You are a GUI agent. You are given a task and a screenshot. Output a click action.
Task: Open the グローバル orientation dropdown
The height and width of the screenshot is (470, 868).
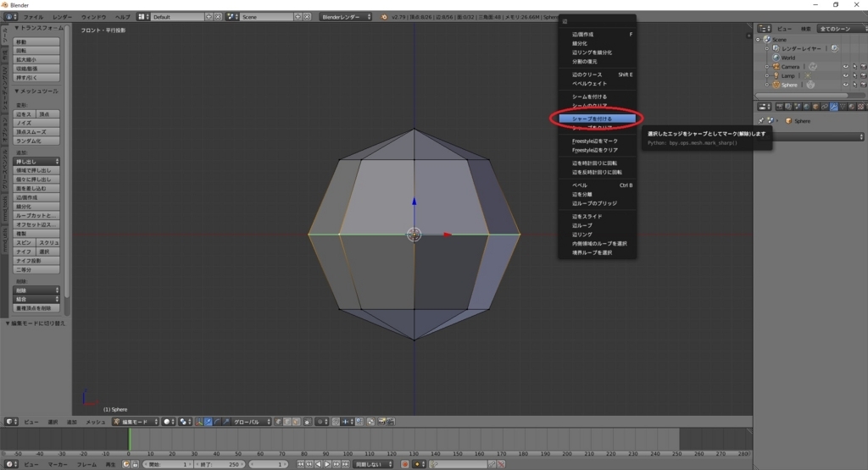[x=251, y=422]
